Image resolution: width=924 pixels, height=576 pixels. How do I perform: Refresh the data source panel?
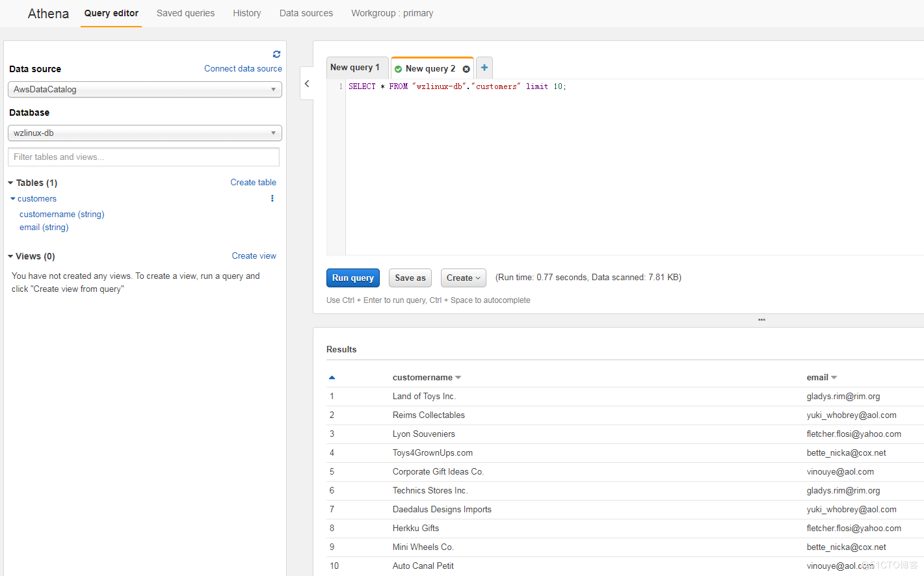(x=276, y=54)
